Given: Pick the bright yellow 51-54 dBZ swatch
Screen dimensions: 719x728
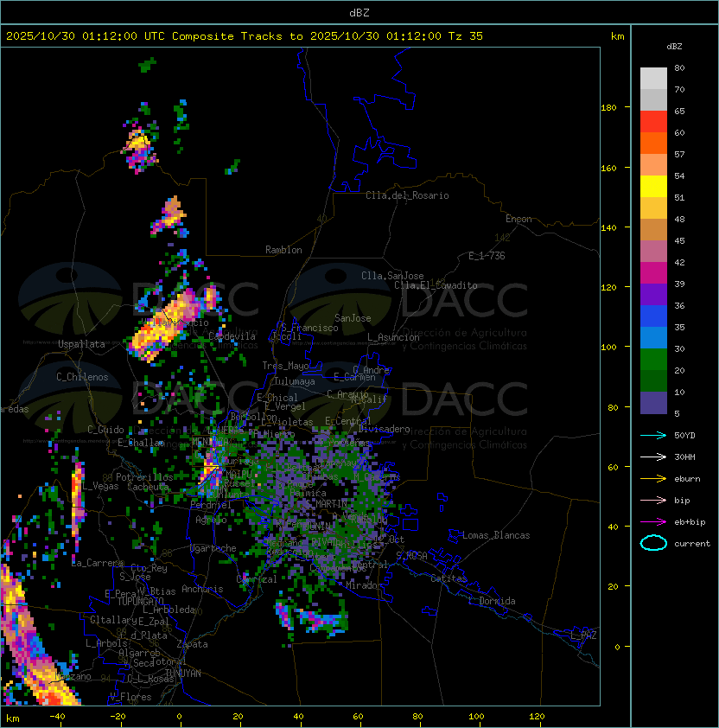Looking at the screenshot, I should [x=653, y=186].
